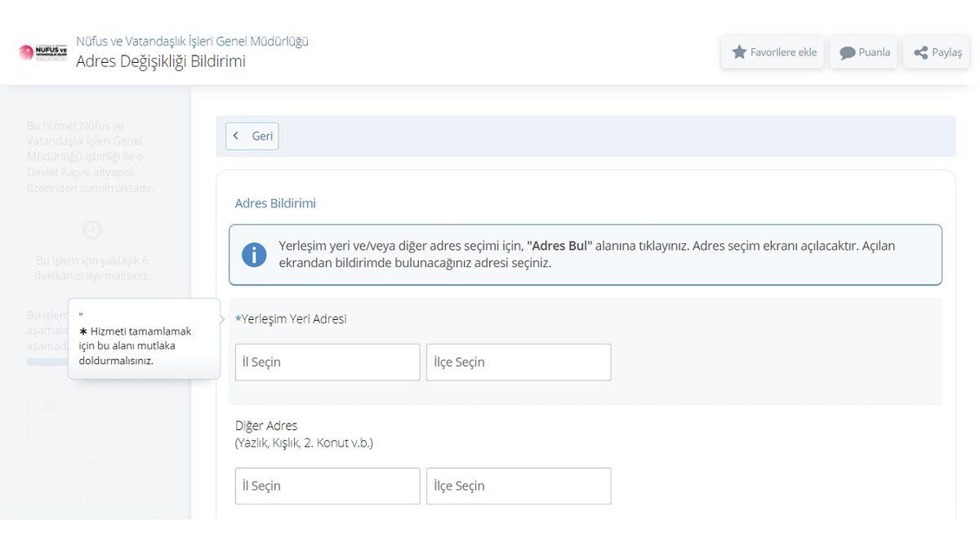Open the İl Seçin dropdown under Diğer Adres
The image size is (980, 551).
pyautogui.click(x=327, y=485)
